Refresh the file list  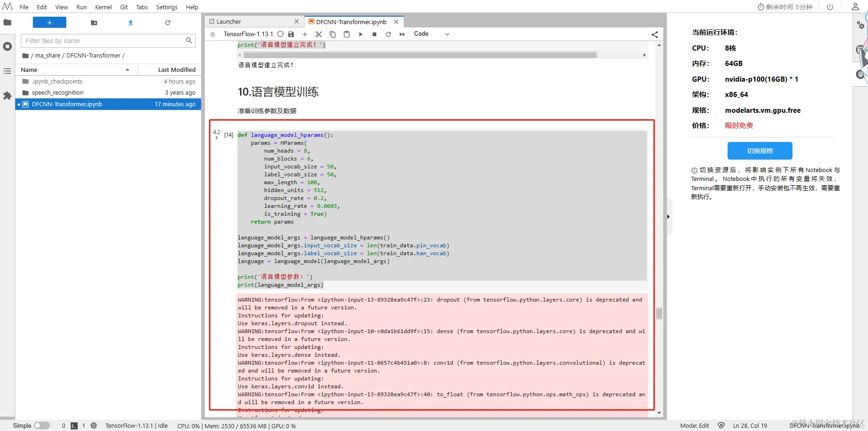coord(168,22)
